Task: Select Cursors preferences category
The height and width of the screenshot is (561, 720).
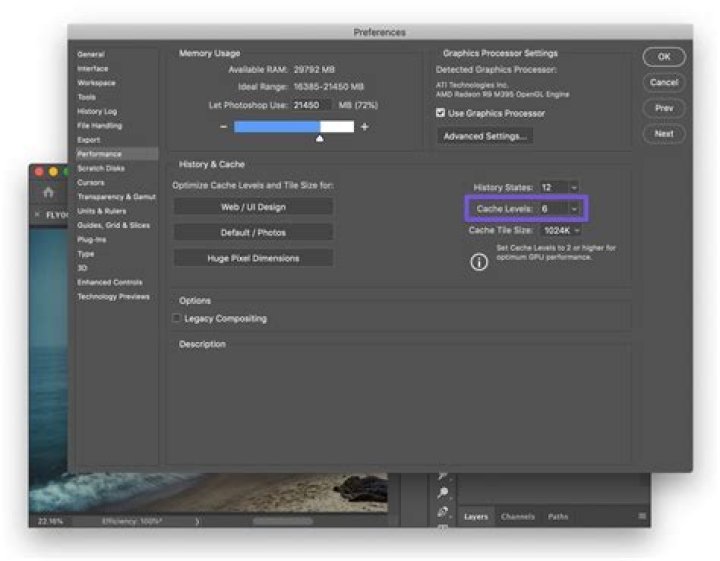Action: [x=90, y=182]
